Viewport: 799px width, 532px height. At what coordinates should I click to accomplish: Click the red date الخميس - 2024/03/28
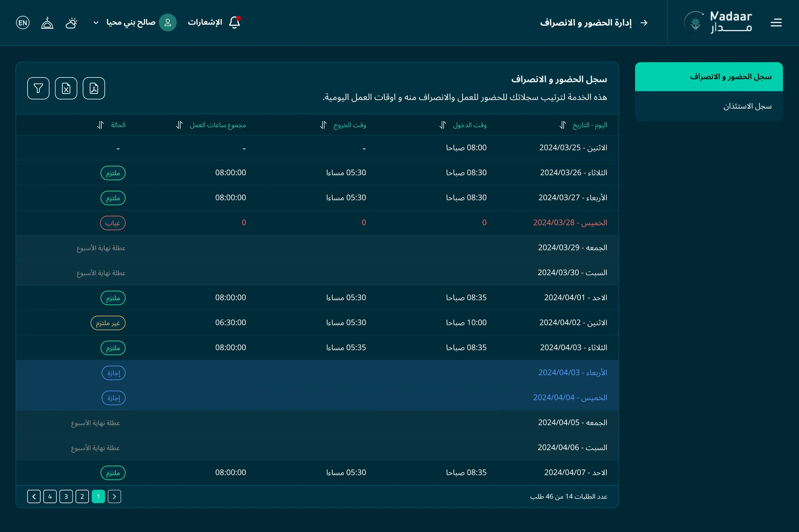[570, 222]
